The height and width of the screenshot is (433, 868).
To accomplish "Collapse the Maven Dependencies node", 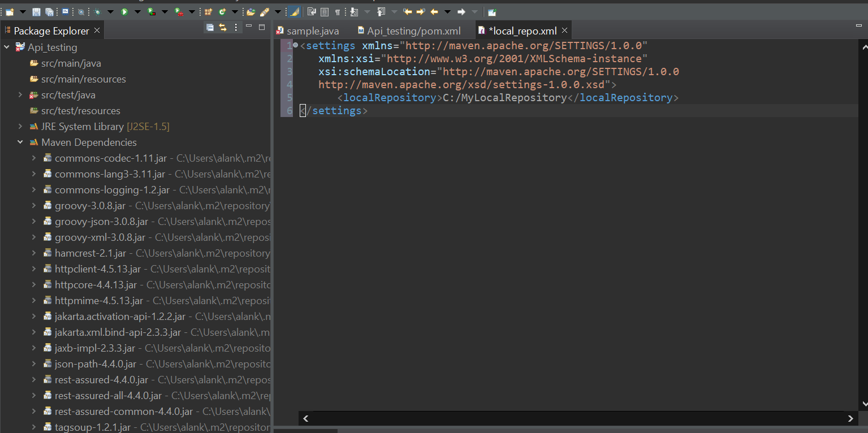I will point(20,142).
